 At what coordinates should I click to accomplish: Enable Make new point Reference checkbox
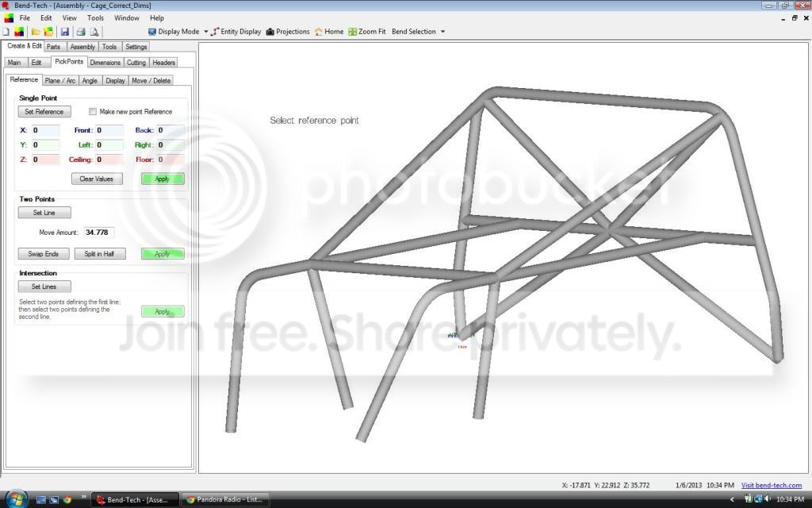point(93,111)
